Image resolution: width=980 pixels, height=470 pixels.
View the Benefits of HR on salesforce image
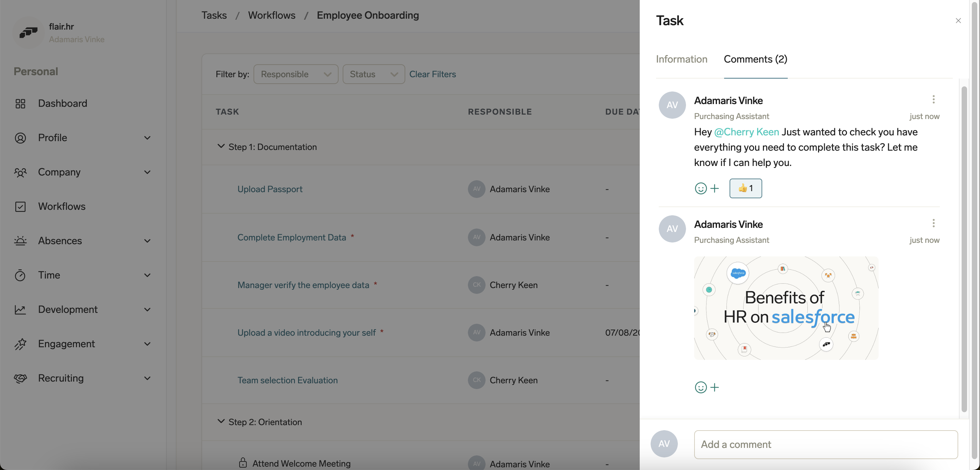coord(786,308)
